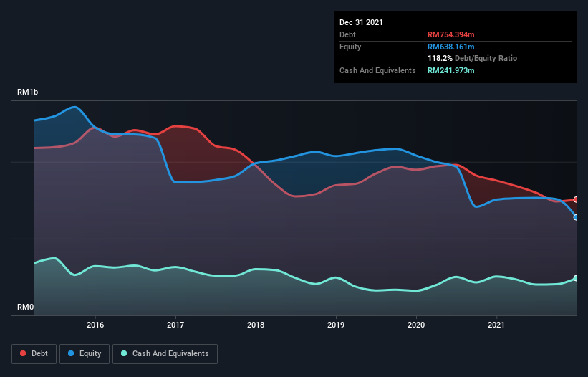
Task: Click the Cash And Equivalents tooltip label
Action: [x=377, y=70]
